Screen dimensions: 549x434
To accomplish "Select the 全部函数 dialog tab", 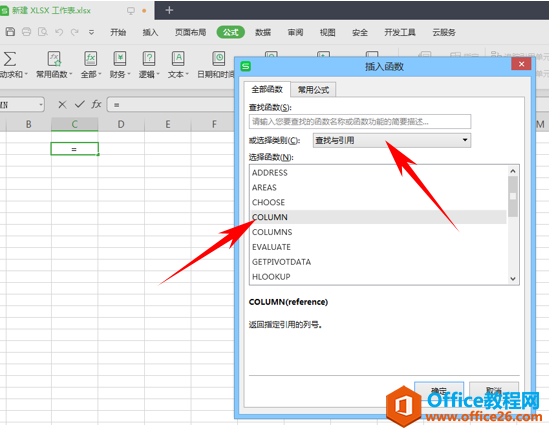I will click(x=267, y=89).
